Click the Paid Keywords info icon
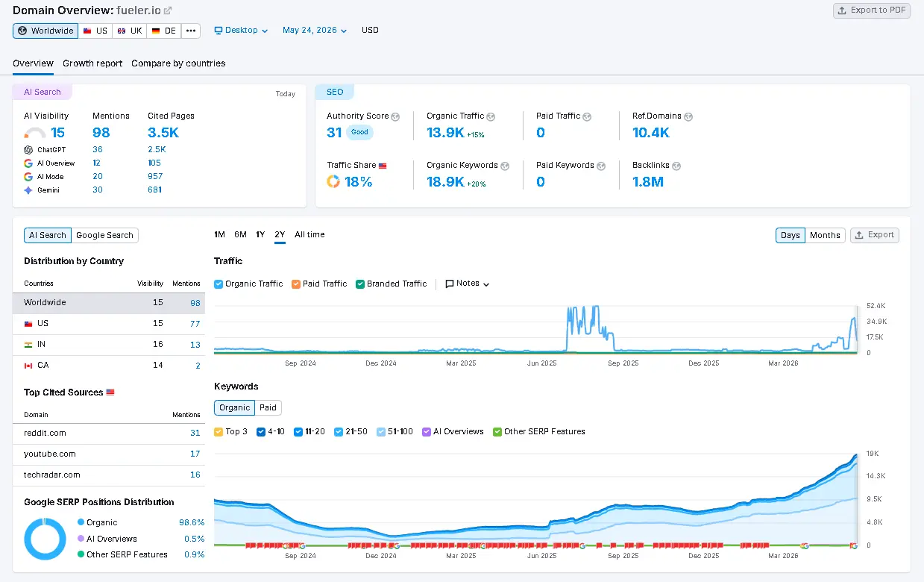The width and height of the screenshot is (924, 582). point(601,166)
